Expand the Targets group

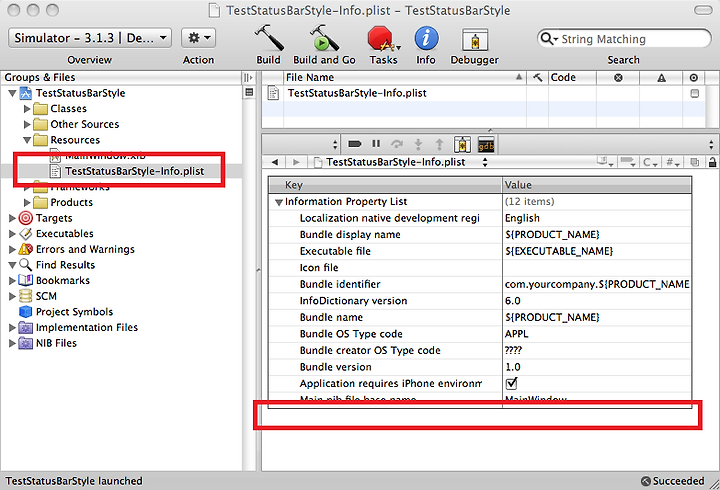tap(12, 218)
